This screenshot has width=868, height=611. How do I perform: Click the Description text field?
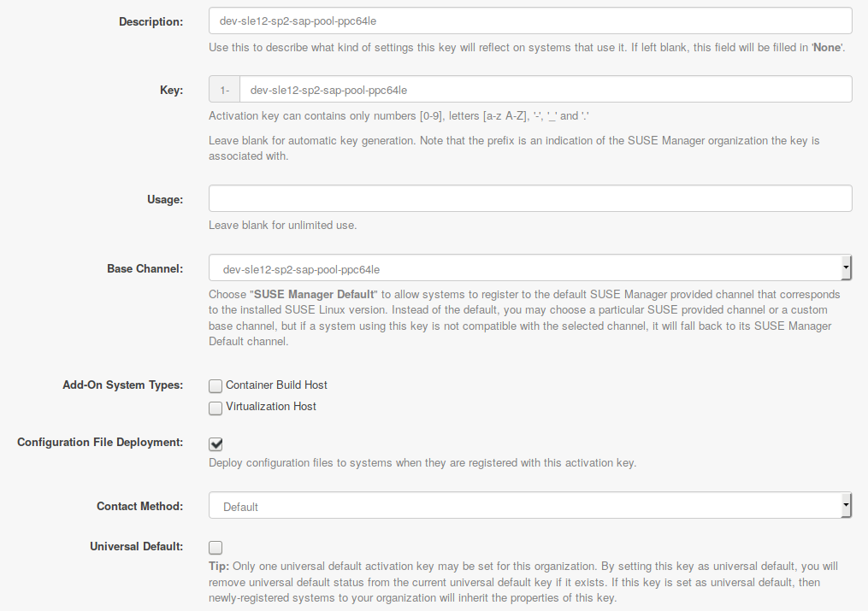click(x=530, y=21)
